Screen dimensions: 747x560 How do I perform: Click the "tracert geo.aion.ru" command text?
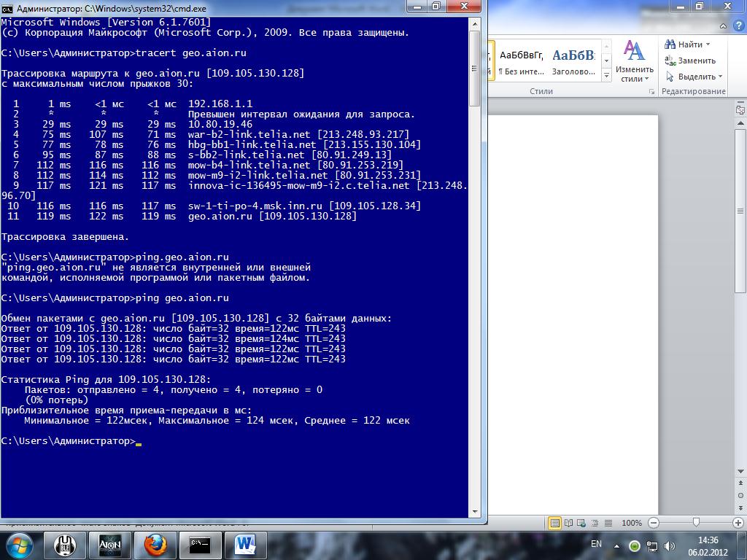click(190, 52)
